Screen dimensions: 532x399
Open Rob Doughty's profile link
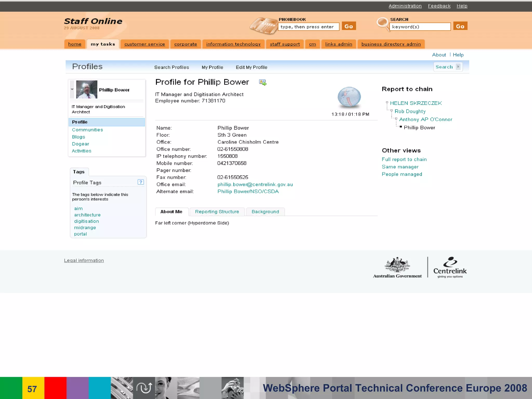(410, 111)
